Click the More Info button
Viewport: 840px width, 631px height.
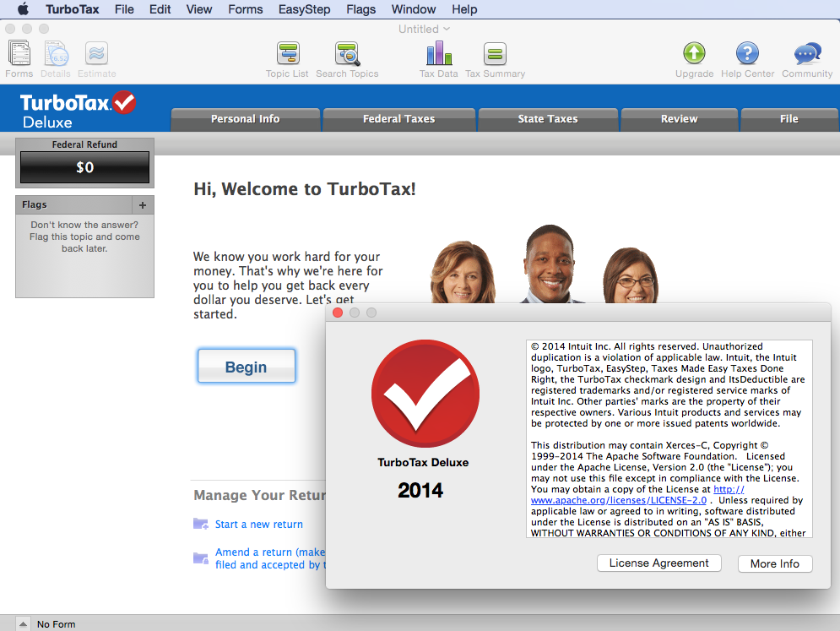click(775, 563)
